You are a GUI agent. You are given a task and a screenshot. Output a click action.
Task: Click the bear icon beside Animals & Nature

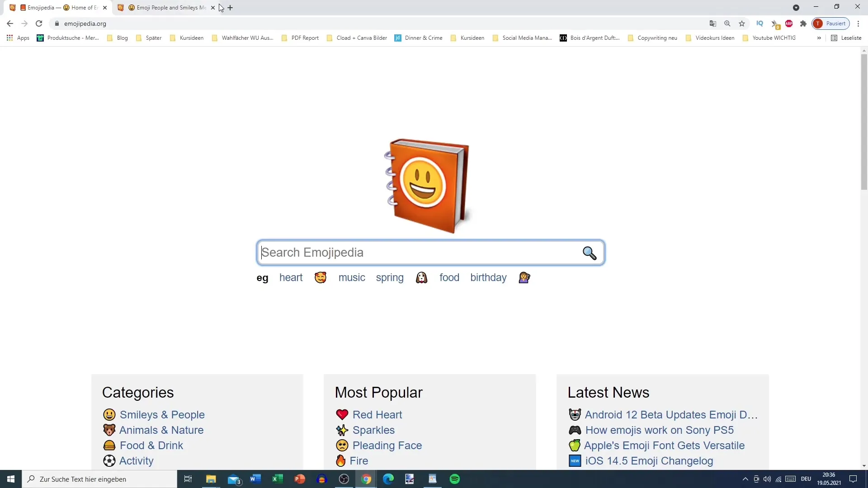tap(109, 430)
